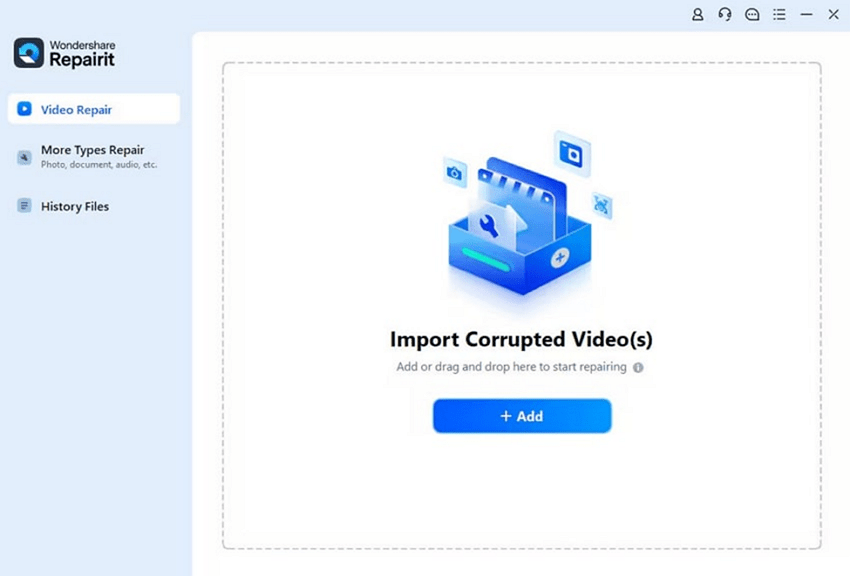Click the scan-frame icon right of the toolbox
This screenshot has height=576, width=850.
tap(601, 206)
